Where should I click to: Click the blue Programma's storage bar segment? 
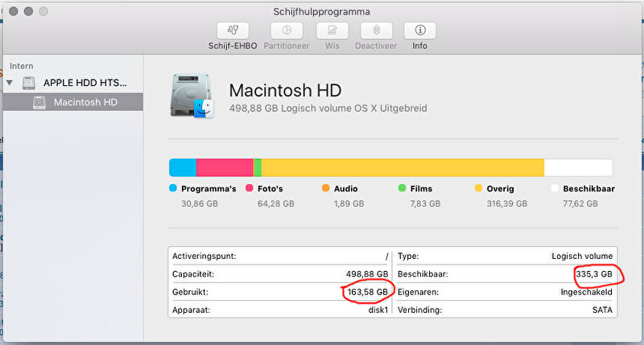pyautogui.click(x=182, y=167)
